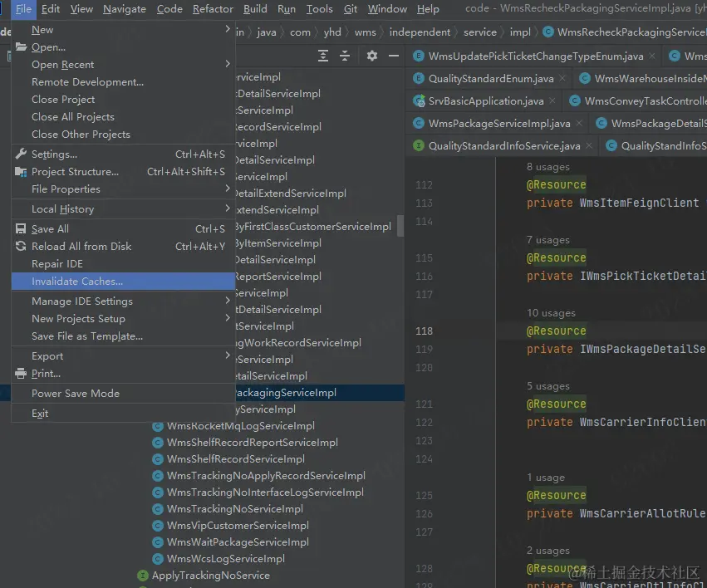This screenshot has height=588, width=707.
Task: Select Save File as Template...
Action: click(123, 336)
